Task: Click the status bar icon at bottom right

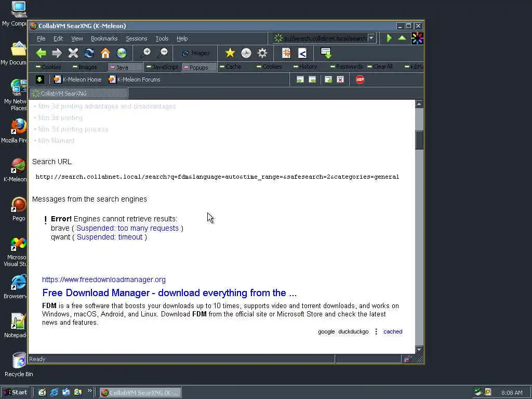Action: (x=407, y=359)
